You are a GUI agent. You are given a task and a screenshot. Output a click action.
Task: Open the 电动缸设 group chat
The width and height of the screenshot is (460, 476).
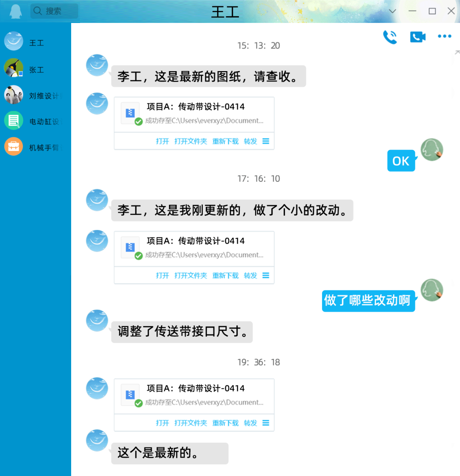[35, 121]
